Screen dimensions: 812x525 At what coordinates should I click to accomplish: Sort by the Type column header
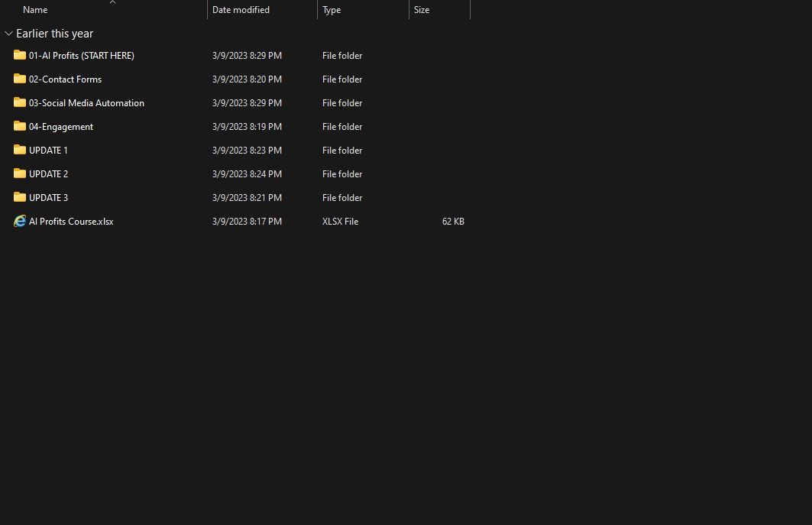click(x=332, y=10)
